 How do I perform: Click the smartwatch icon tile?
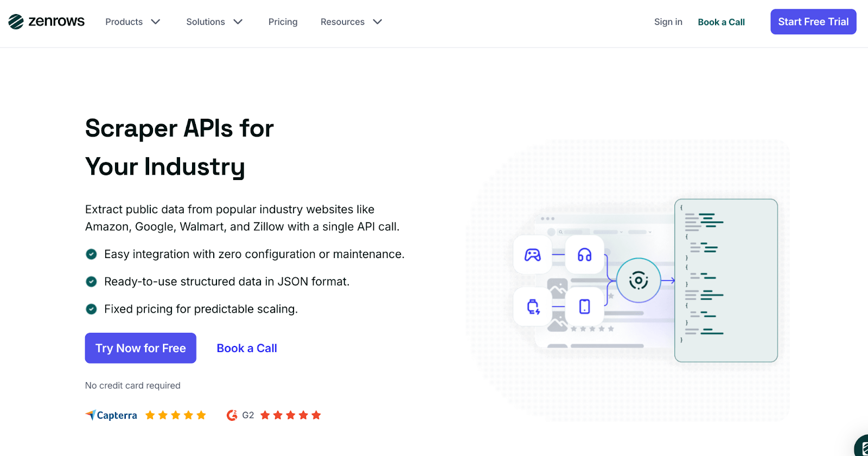click(x=533, y=307)
